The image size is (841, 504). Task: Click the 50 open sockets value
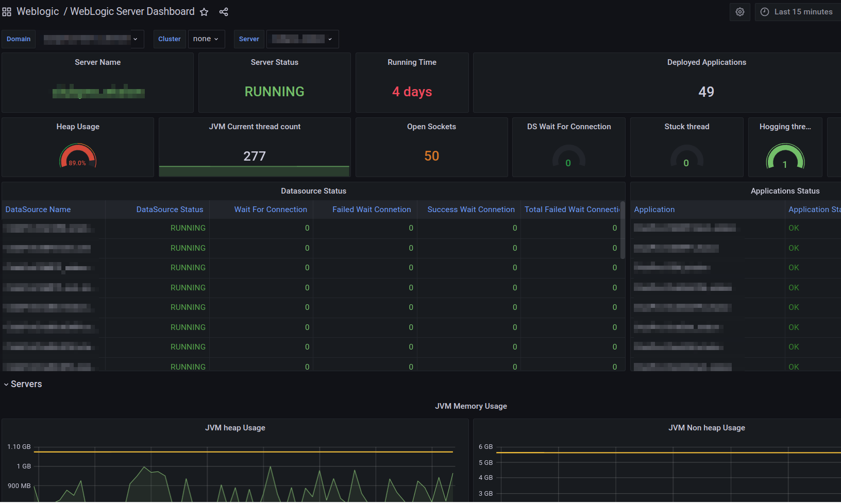click(432, 156)
